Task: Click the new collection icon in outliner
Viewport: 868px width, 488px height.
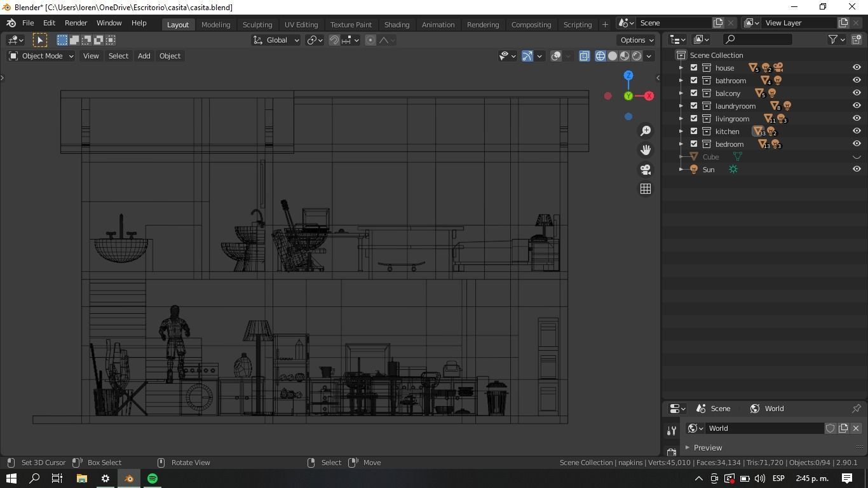Action: pos(856,39)
